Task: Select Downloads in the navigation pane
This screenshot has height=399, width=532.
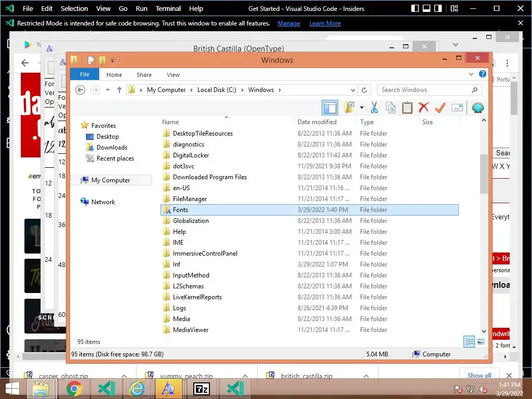Action: click(112, 147)
